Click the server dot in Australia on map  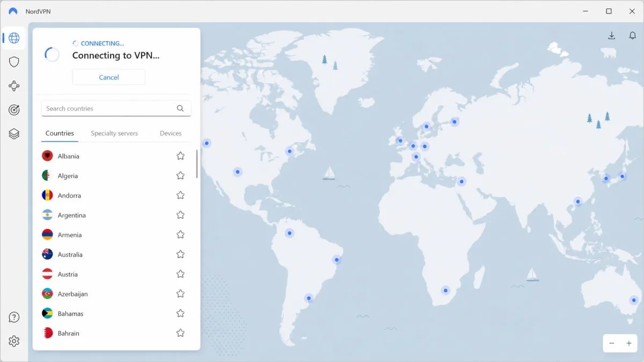(x=634, y=300)
